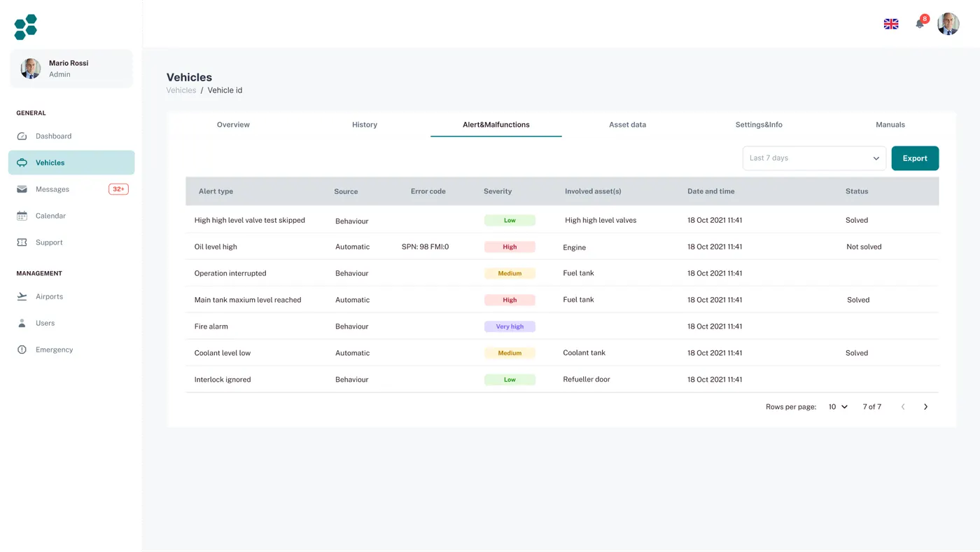The width and height of the screenshot is (980, 552).
Task: Click the Users person icon
Action: pos(22,323)
